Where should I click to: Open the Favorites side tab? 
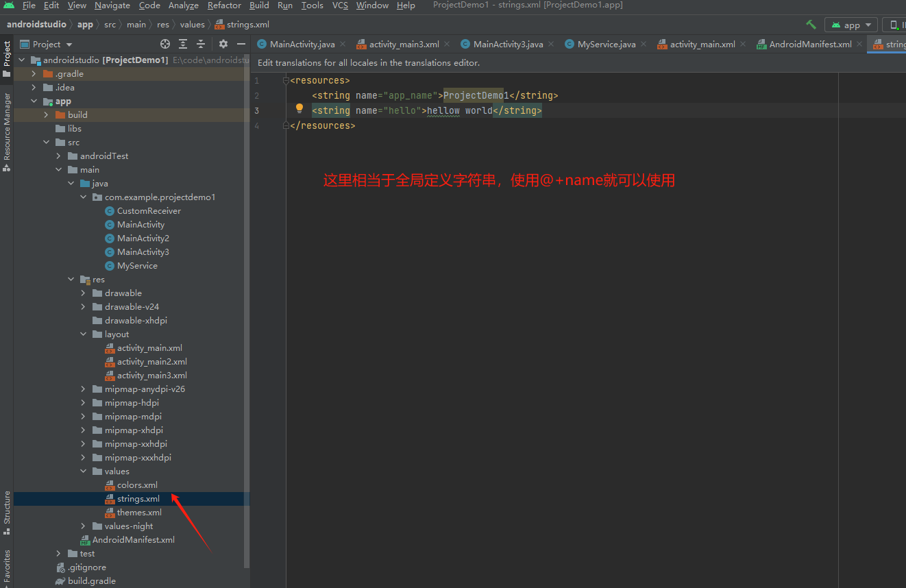(x=7, y=568)
